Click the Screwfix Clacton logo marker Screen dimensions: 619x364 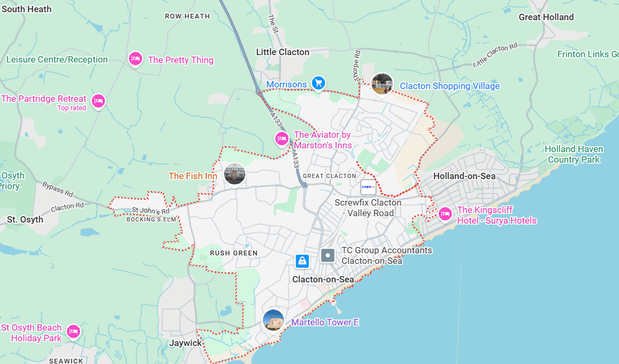click(x=368, y=187)
